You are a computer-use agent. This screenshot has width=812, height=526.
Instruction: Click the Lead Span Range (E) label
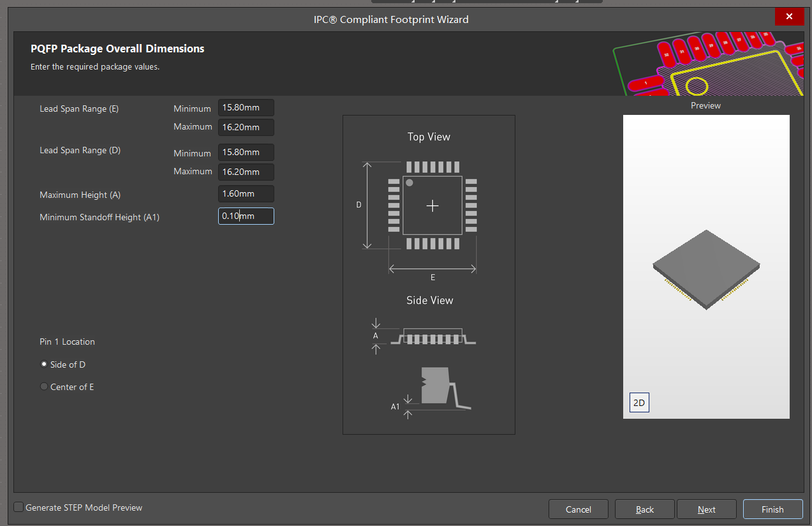tap(79, 109)
